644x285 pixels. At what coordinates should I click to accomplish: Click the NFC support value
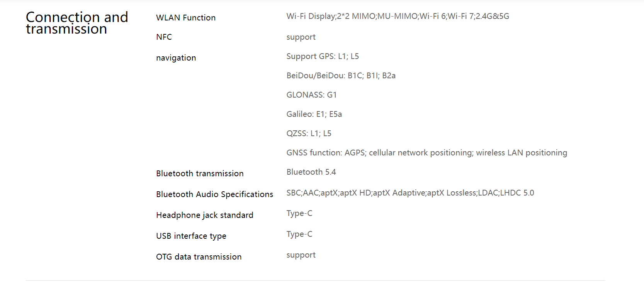click(301, 37)
